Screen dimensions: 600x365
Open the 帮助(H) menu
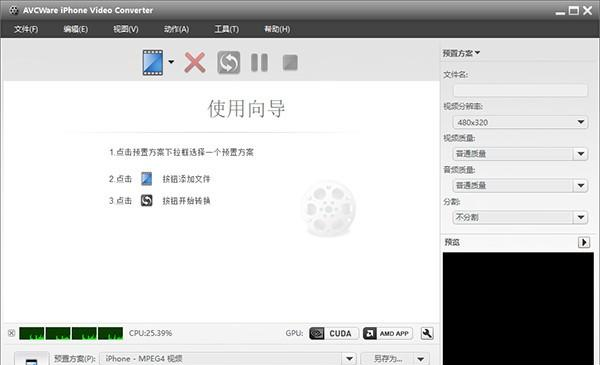(277, 29)
